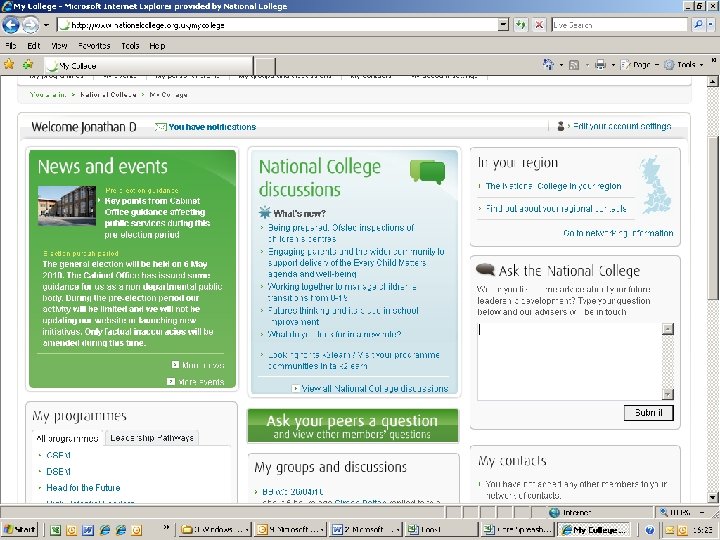Click the Home icon in command bar
Screen dimensions: 720x540
(x=548, y=64)
